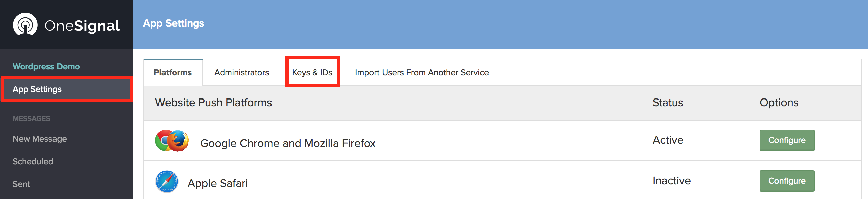Click the Inactive status of Safari

(671, 181)
